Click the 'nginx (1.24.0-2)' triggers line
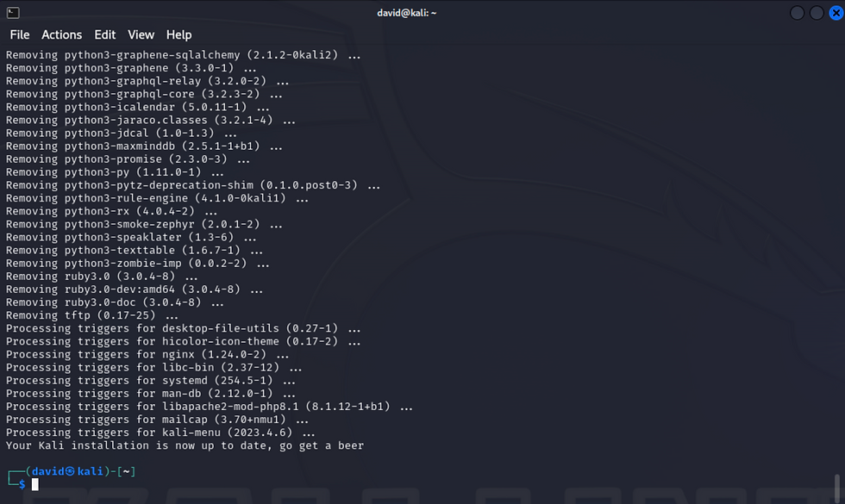 [x=147, y=354]
